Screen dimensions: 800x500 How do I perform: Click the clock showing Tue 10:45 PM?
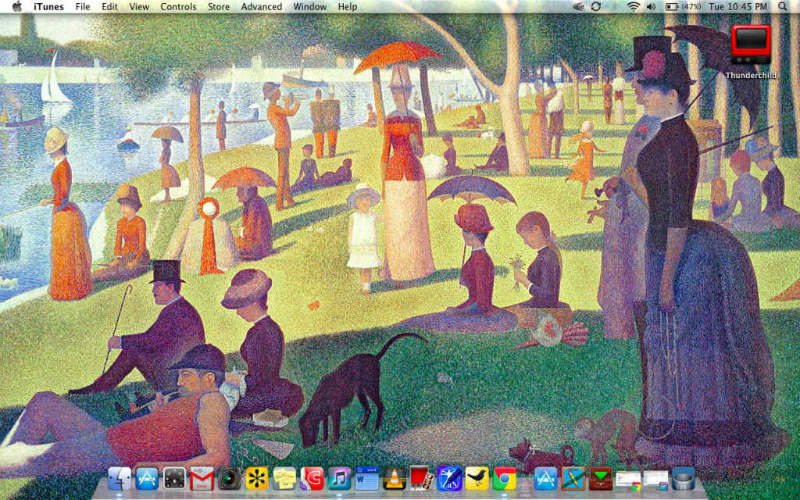pos(738,7)
